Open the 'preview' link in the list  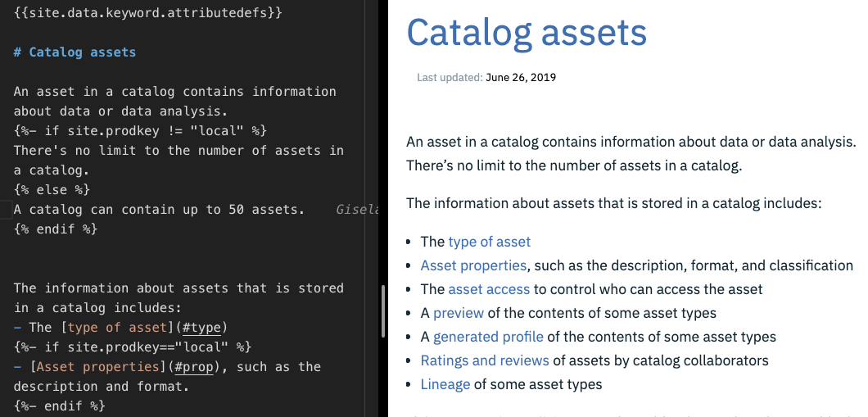click(x=459, y=313)
